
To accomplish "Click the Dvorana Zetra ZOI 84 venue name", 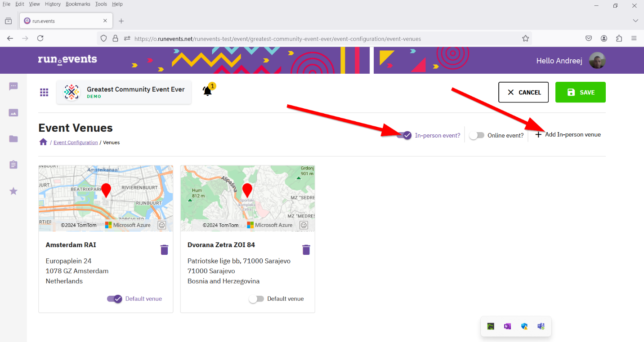I will pyautogui.click(x=221, y=245).
